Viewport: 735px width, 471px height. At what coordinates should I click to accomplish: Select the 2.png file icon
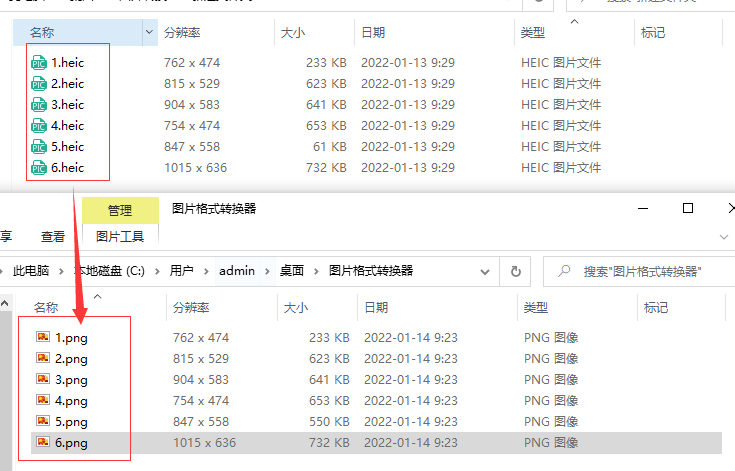point(43,358)
